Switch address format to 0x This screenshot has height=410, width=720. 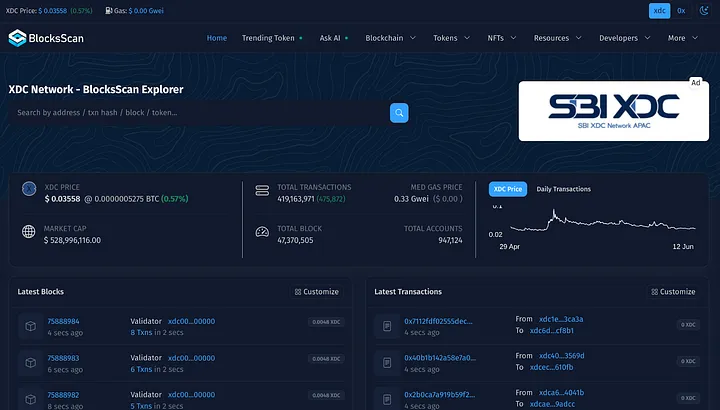pos(681,11)
